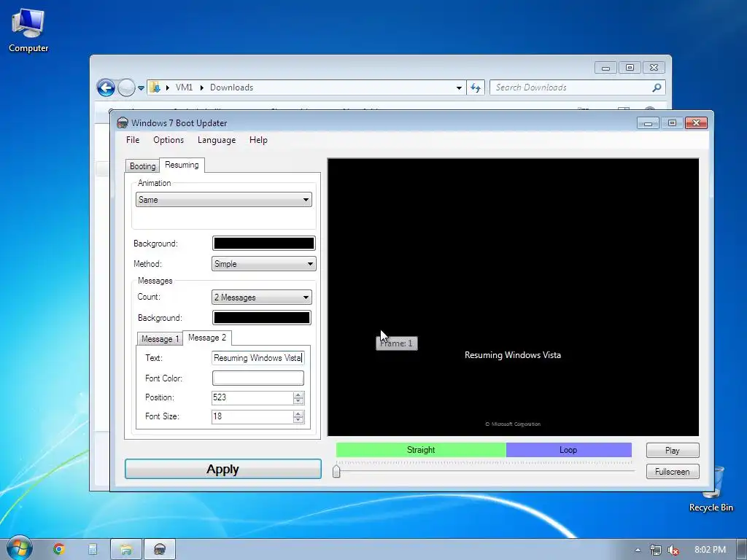Image resolution: width=747 pixels, height=560 pixels.
Task: Pick the Messages Background color swatch
Action: [x=262, y=318]
